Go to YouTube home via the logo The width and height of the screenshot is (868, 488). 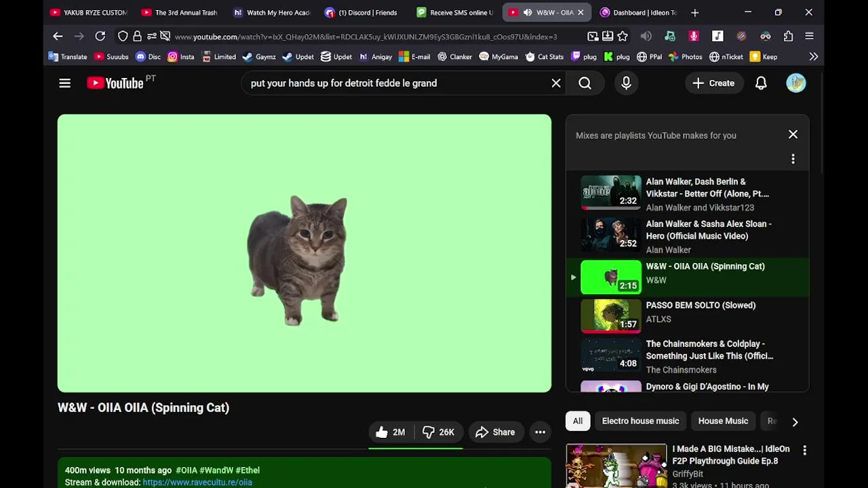pyautogui.click(x=115, y=83)
